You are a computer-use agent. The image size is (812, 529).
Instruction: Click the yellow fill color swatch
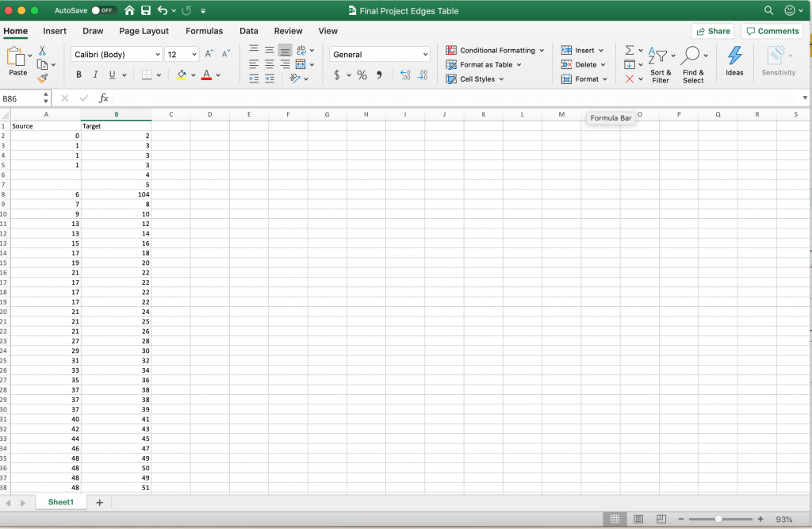click(182, 75)
